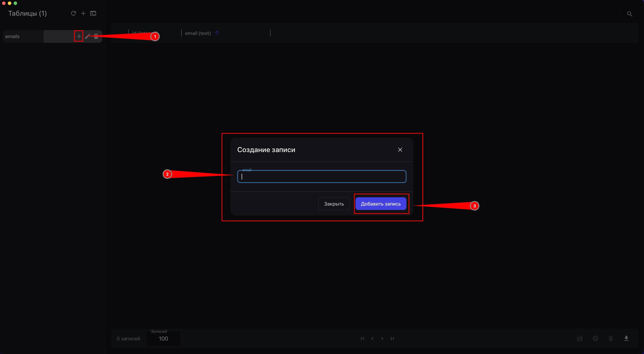Delete the emails table with trash icon
Image resolution: width=644 pixels, height=354 pixels.
pos(96,36)
